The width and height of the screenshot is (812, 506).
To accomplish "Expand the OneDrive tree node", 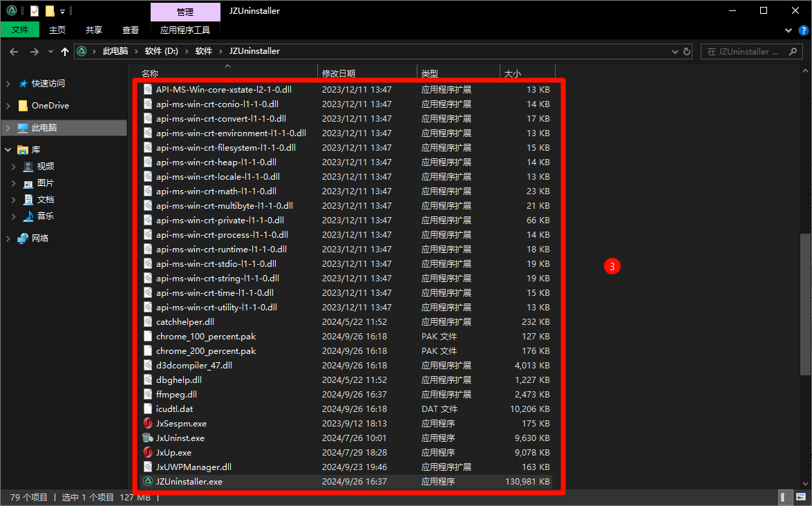I will coord(8,106).
